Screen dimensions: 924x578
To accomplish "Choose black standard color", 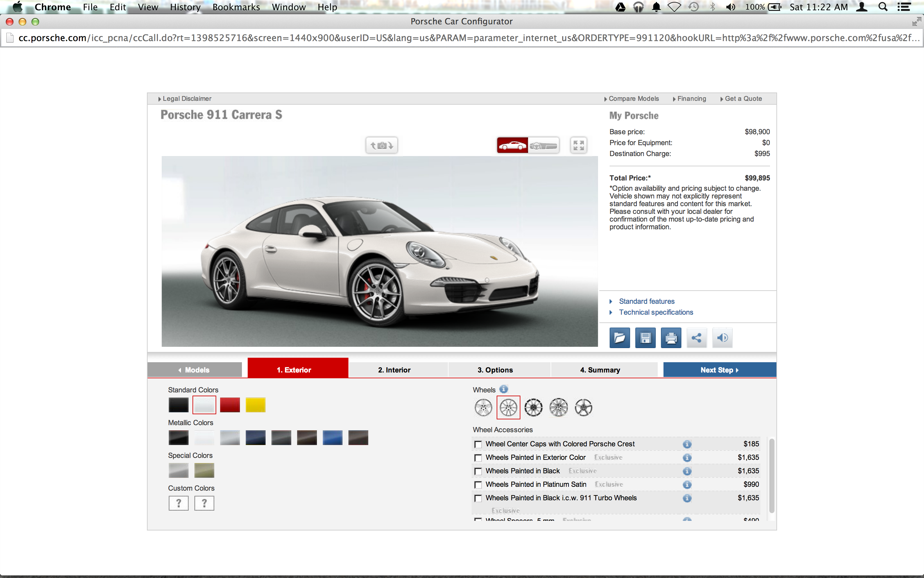I will tap(178, 405).
